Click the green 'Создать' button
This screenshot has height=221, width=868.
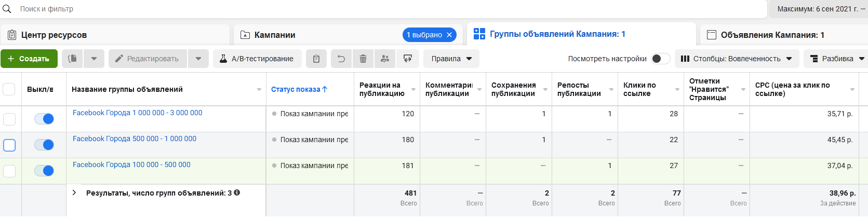[x=29, y=59]
